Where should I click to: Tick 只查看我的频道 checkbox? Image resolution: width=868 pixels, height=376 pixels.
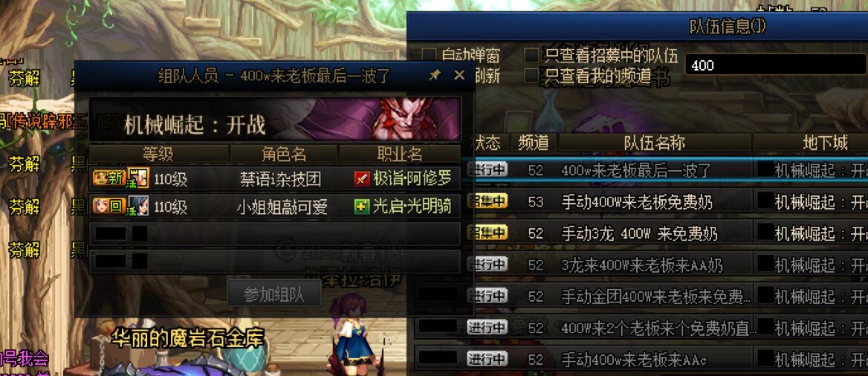click(x=531, y=75)
